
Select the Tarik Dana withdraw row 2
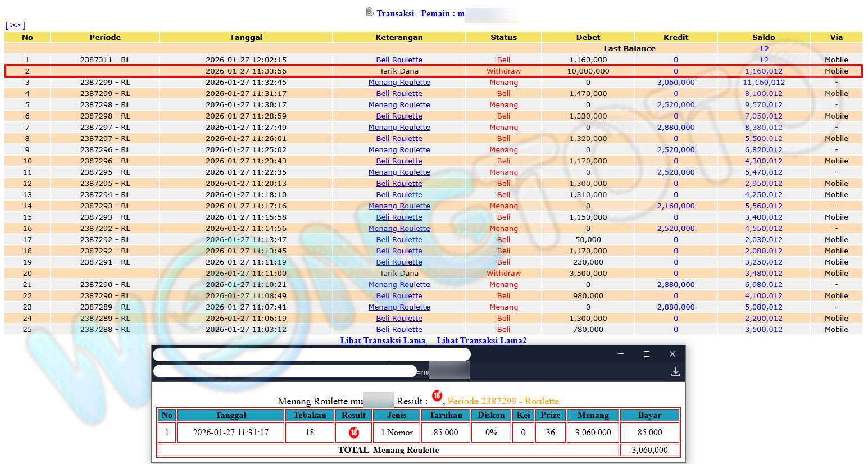(x=399, y=71)
